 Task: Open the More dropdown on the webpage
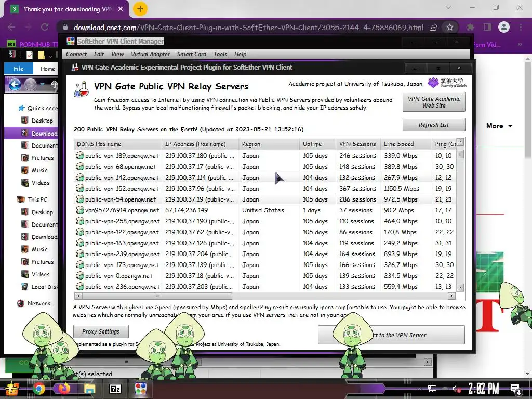click(499, 126)
